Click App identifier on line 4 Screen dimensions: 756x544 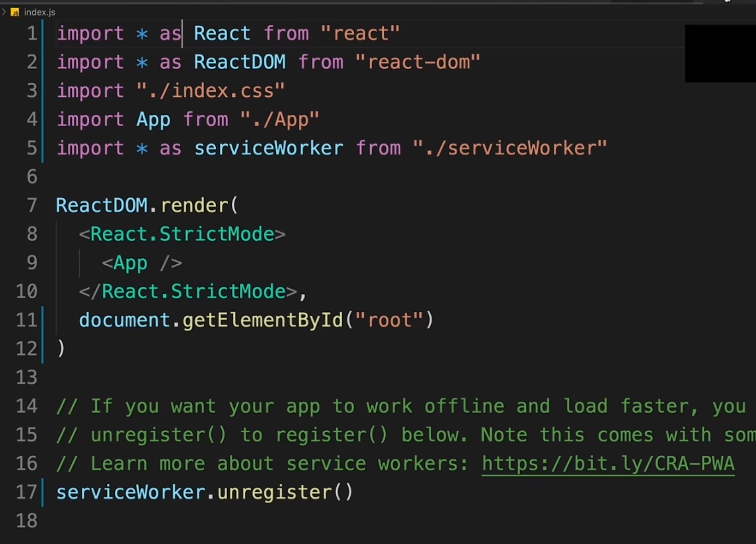pos(154,119)
